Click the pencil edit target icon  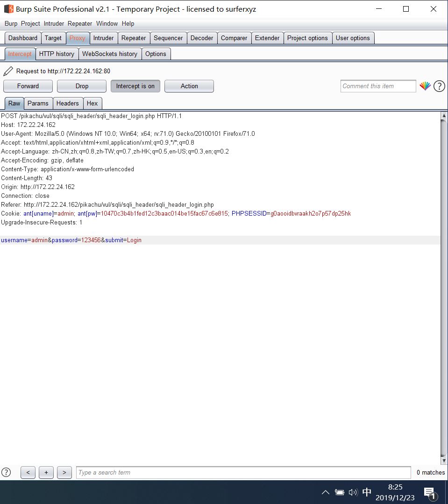pyautogui.click(x=8, y=71)
